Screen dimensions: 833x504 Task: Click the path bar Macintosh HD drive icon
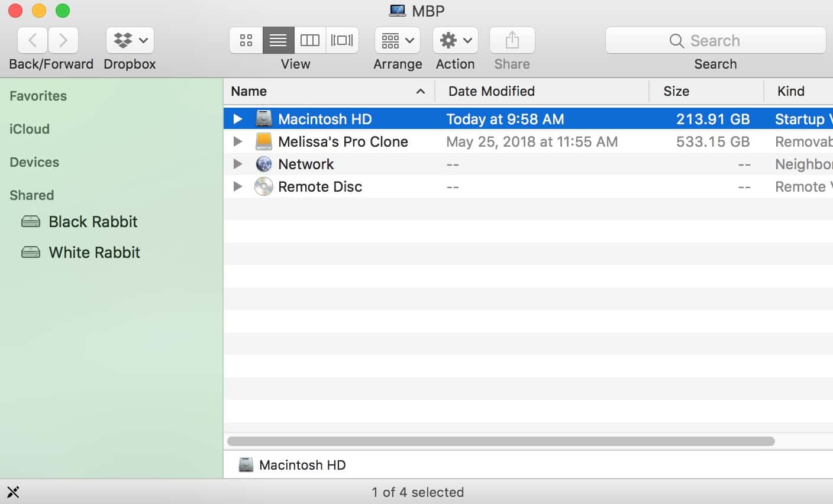click(246, 465)
